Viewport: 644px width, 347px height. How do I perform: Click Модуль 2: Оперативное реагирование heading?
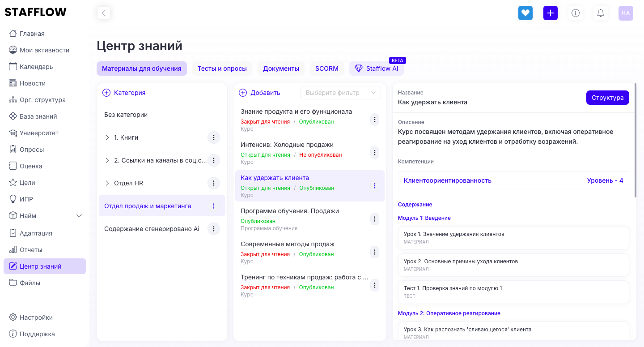tap(449, 313)
